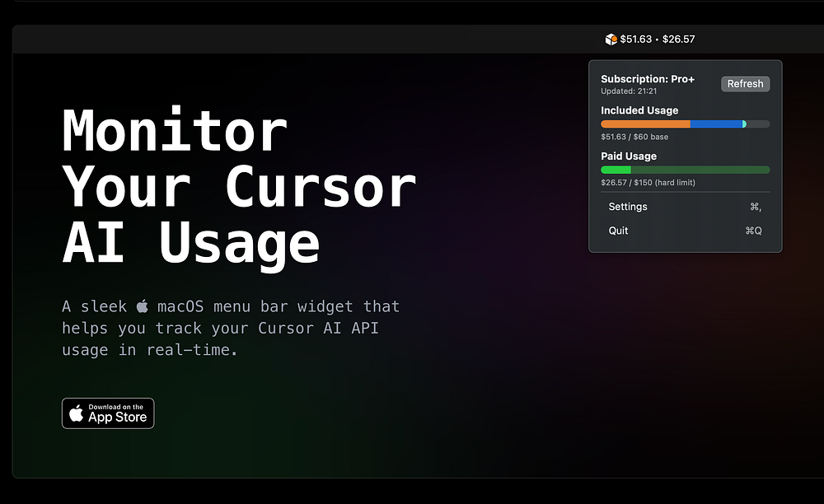Click the tagline 'A sleek macOS menu bar widget' paragraph
Image resolution: width=824 pixels, height=504 pixels.
[x=231, y=328]
